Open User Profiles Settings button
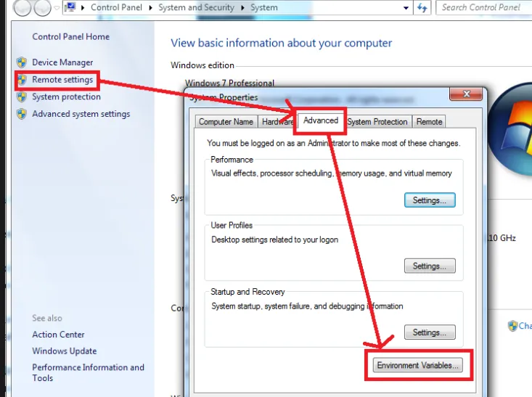The width and height of the screenshot is (532, 397). [x=430, y=266]
